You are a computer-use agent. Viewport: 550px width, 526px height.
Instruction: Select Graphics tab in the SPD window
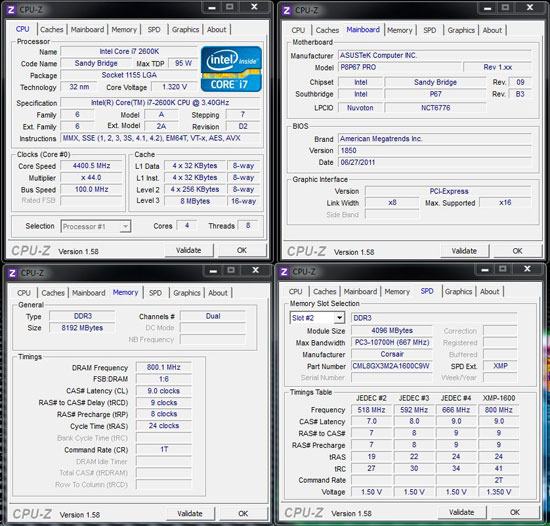pyautogui.click(x=458, y=291)
